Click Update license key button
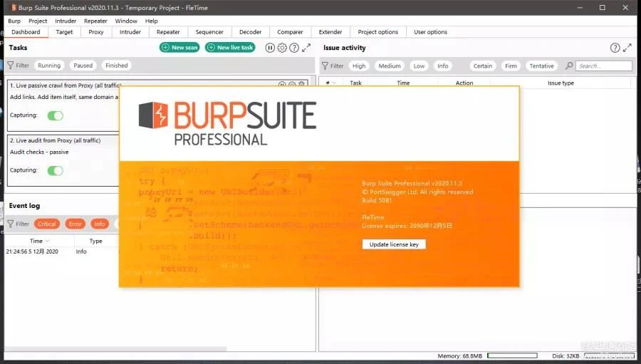Screen dimensions: 641x364 click(394, 244)
